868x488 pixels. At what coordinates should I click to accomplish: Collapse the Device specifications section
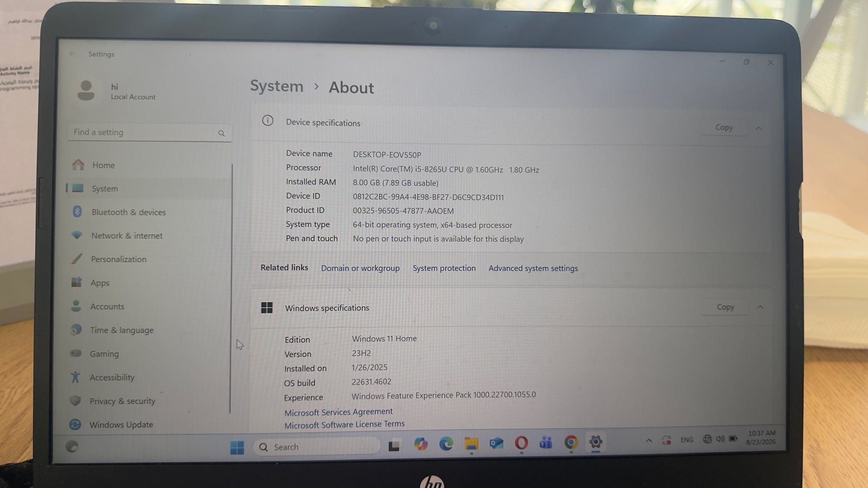click(x=759, y=128)
